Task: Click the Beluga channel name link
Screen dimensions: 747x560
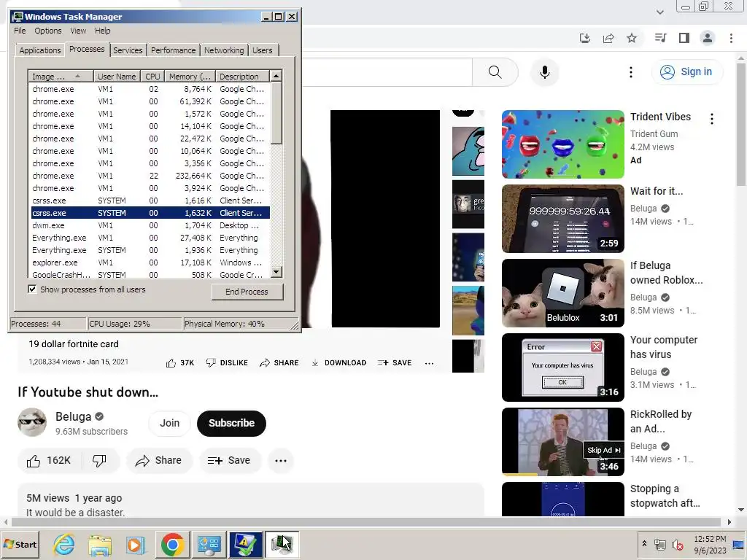Action: click(73, 416)
